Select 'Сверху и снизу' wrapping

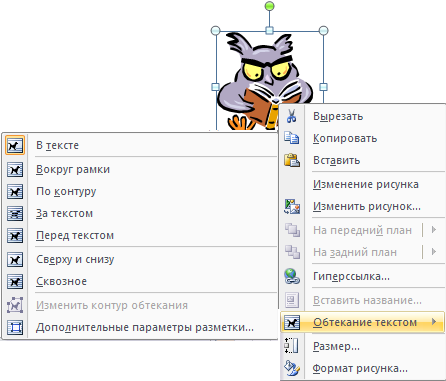point(140,260)
